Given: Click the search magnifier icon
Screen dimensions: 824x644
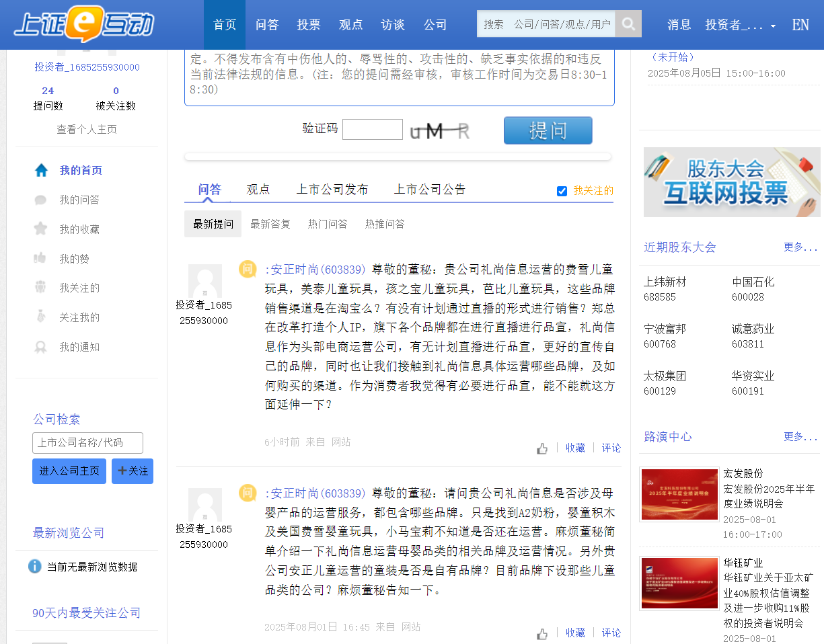Looking at the screenshot, I should pyautogui.click(x=628, y=24).
